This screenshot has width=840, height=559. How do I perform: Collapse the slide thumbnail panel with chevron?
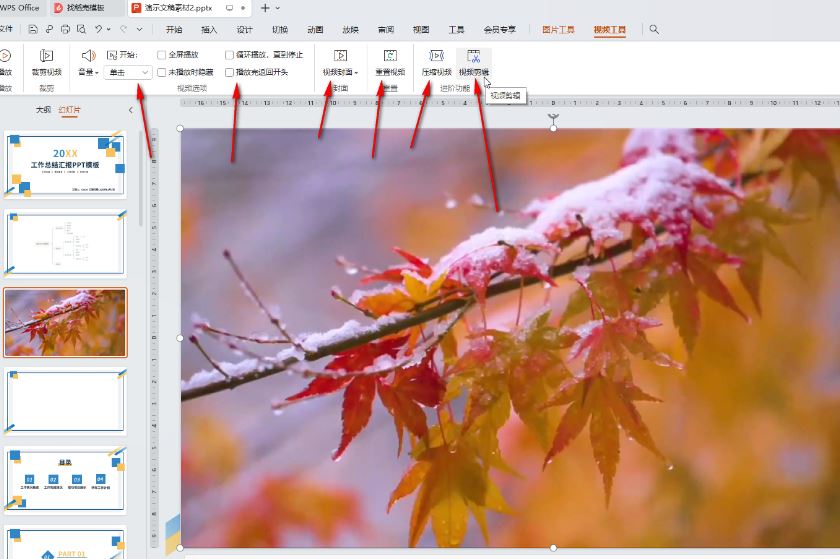click(130, 110)
